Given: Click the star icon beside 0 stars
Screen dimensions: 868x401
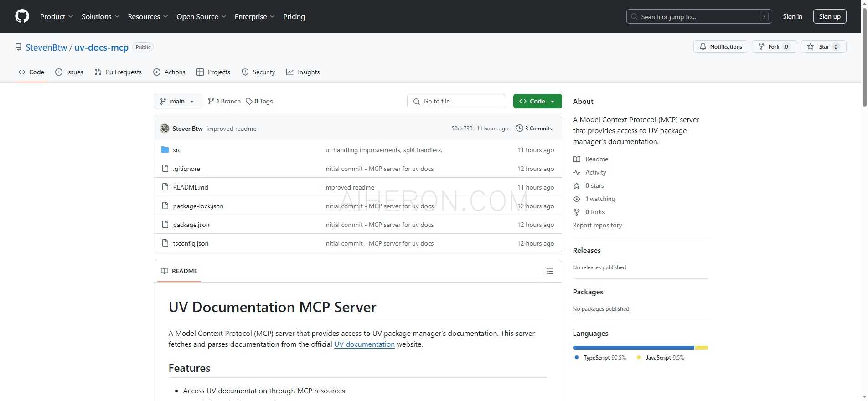Looking at the screenshot, I should 577,185.
